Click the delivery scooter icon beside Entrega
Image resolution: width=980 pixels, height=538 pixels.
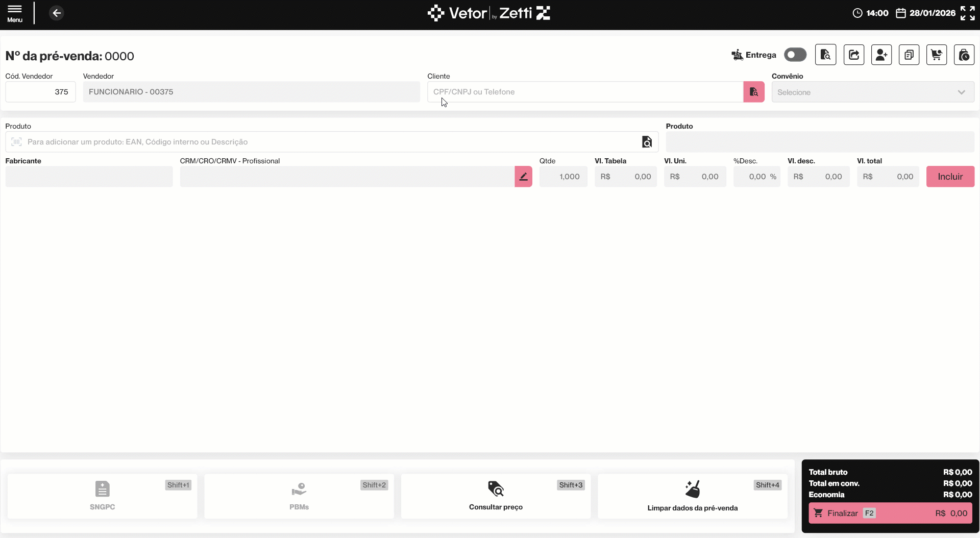[x=737, y=55]
